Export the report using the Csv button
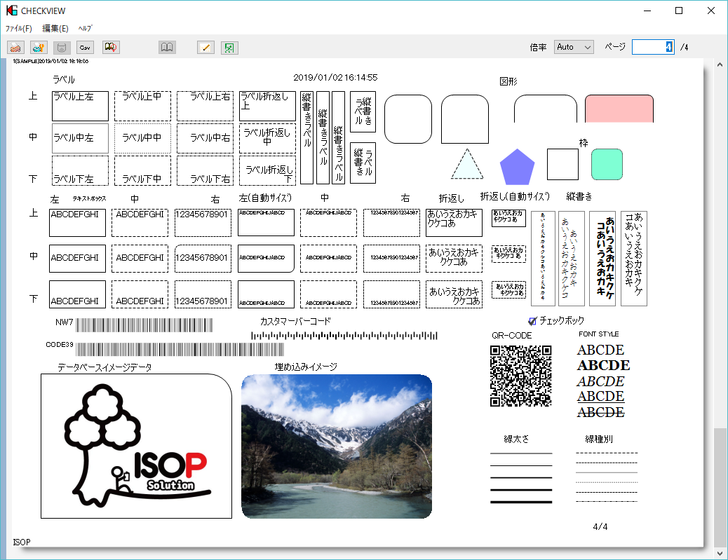The height and width of the screenshot is (560, 728). point(85,48)
